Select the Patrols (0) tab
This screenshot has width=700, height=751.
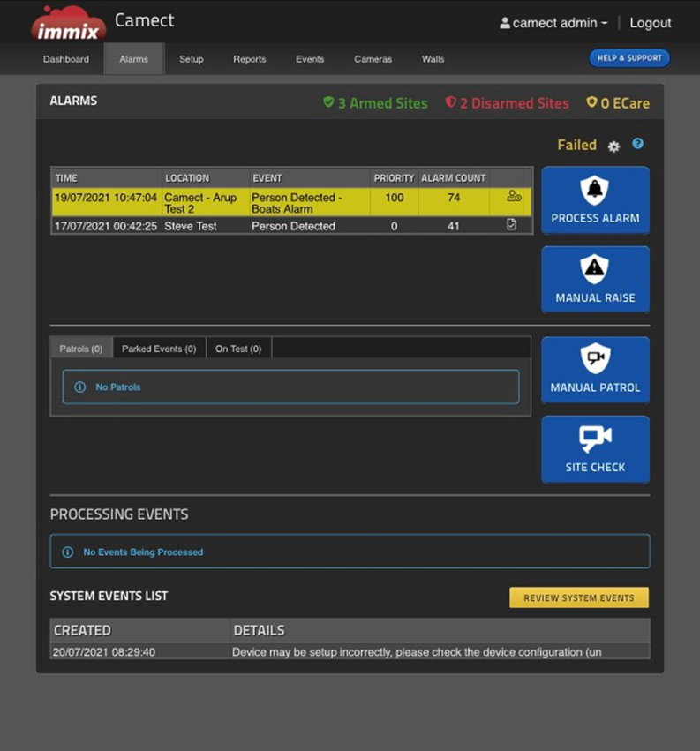[81, 349]
